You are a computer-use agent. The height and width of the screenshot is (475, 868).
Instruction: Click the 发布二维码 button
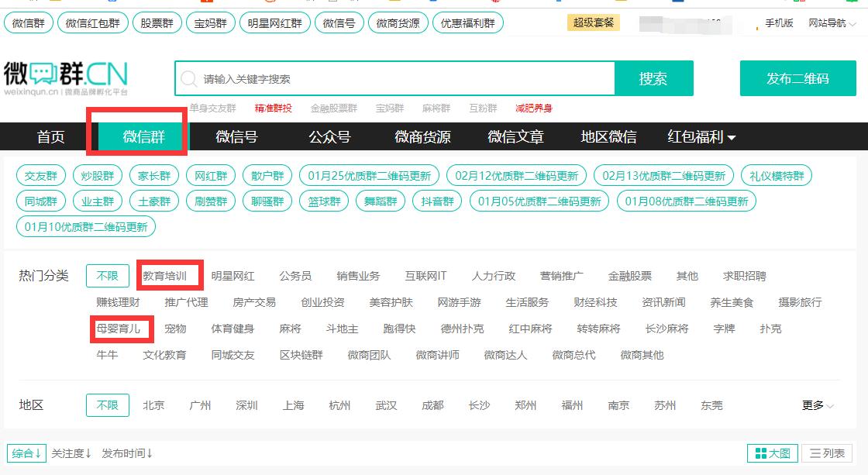point(798,78)
